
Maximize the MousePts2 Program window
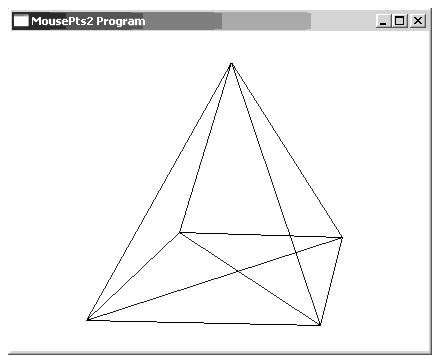pyautogui.click(x=400, y=21)
